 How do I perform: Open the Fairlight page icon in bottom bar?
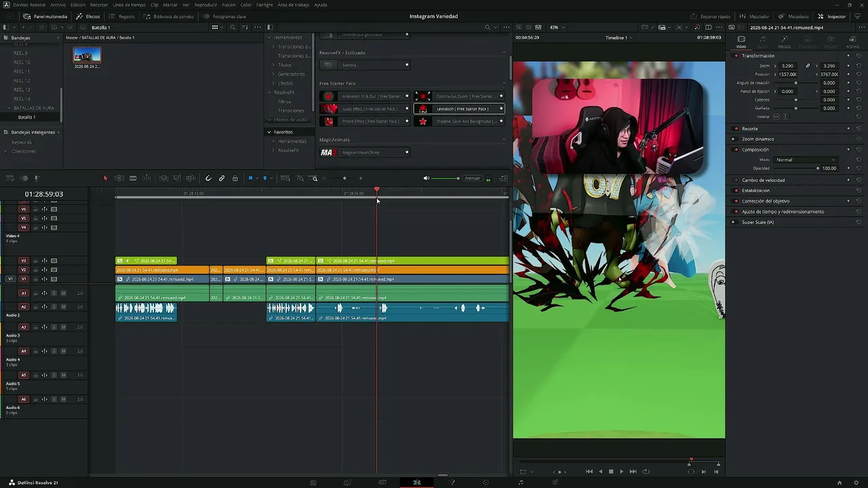tap(521, 483)
